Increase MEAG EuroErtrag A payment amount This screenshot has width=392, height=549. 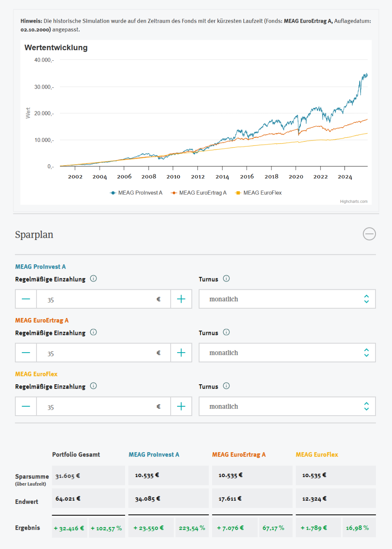point(181,353)
